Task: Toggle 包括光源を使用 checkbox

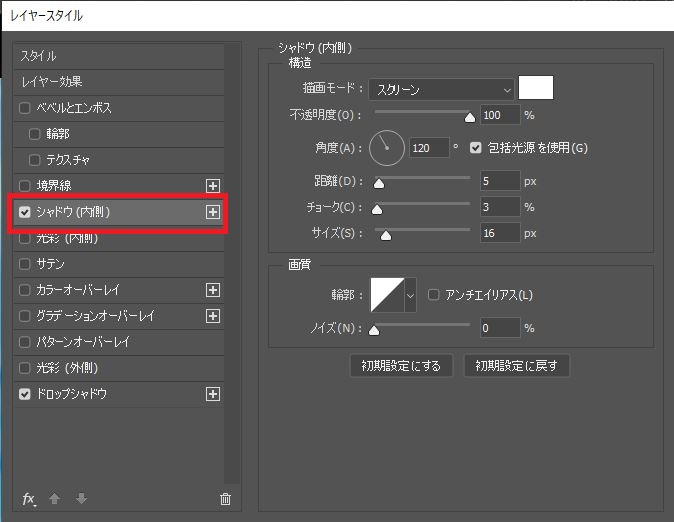Action: click(475, 148)
